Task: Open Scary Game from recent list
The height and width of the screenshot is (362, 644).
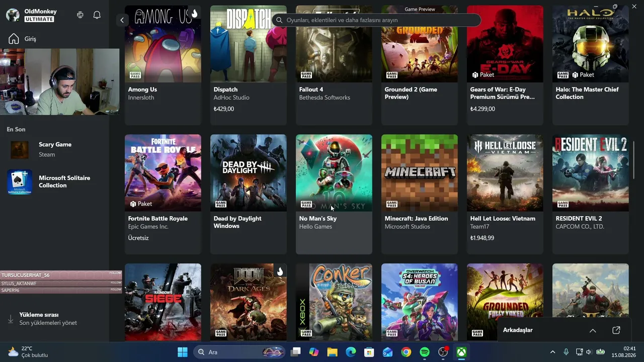Action: tap(55, 149)
